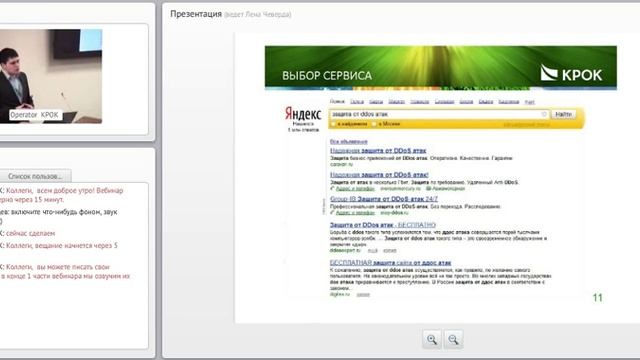Open the ad title ending with exclamation mark

point(379,175)
